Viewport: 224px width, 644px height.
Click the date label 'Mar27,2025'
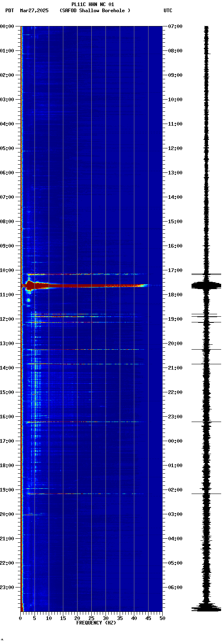pyautogui.click(x=34, y=11)
